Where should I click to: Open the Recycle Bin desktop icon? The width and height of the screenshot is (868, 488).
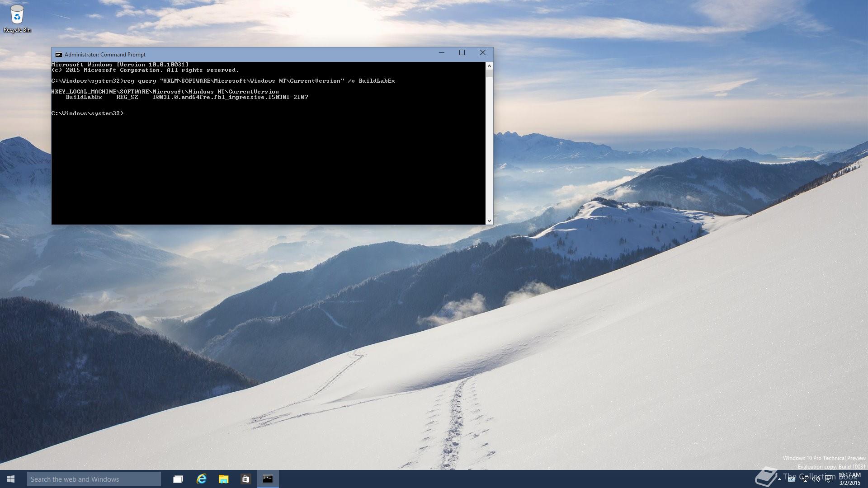(x=17, y=19)
